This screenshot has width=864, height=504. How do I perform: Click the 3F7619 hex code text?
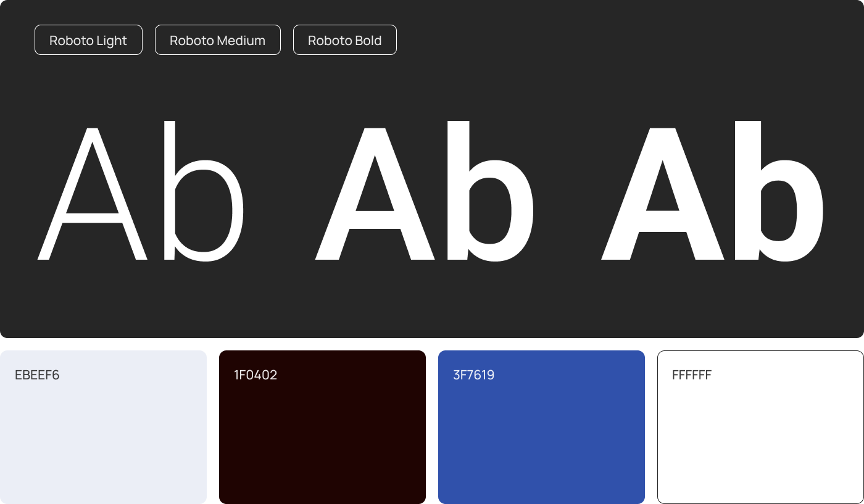pyautogui.click(x=474, y=375)
